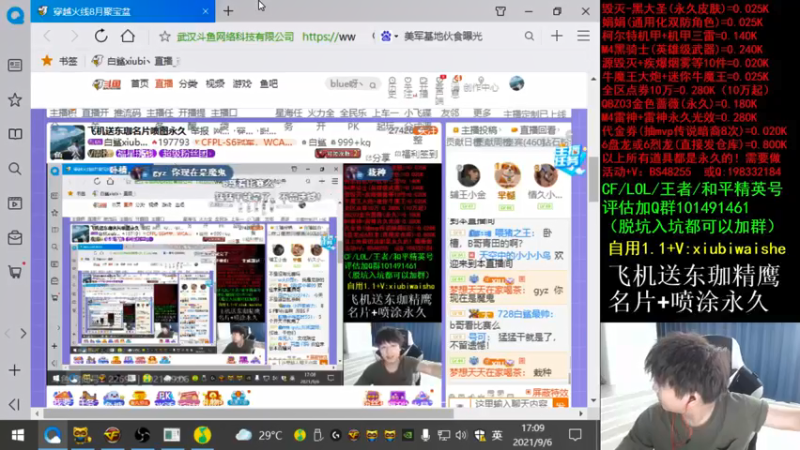Open the sidebar search magnifier icon
Screen dimensions: 800x450
coord(15,168)
